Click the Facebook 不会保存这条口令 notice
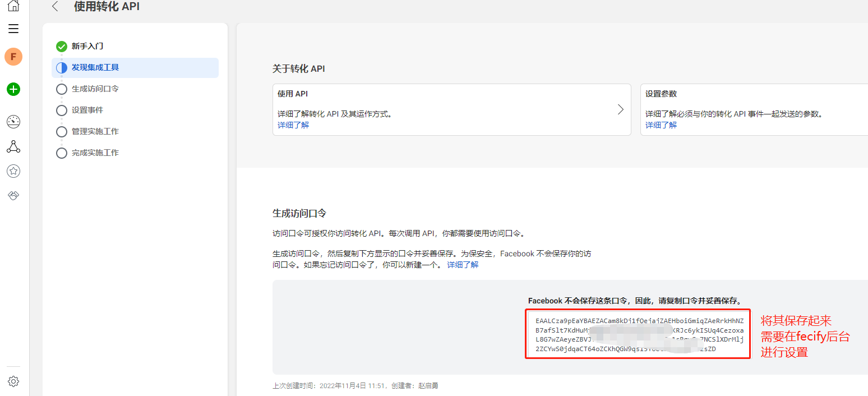This screenshot has height=396, width=868. 635,301
